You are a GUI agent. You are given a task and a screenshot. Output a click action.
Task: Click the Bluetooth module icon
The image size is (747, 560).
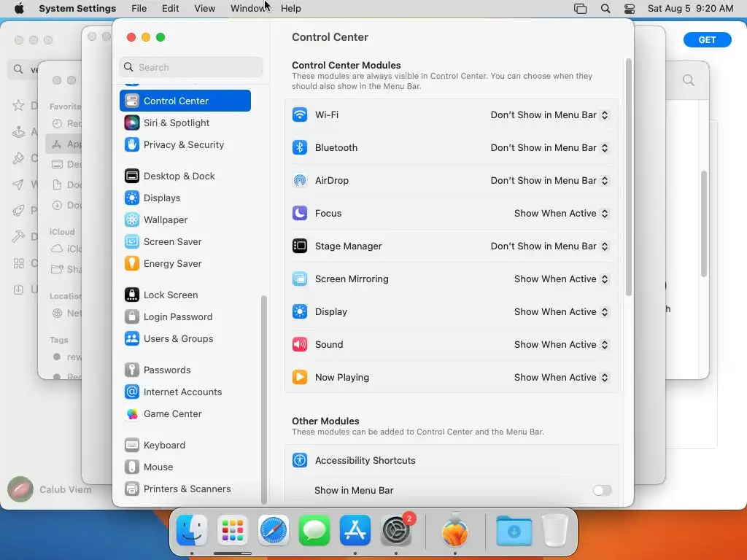point(300,147)
